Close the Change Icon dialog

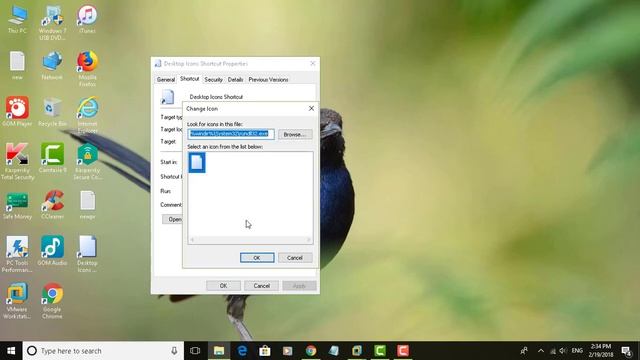tap(311, 108)
